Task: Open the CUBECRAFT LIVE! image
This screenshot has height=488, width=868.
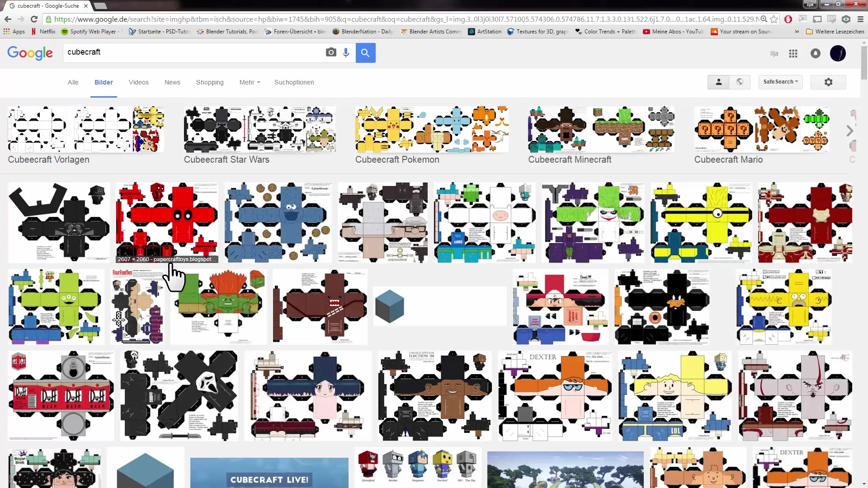Action: [x=269, y=472]
